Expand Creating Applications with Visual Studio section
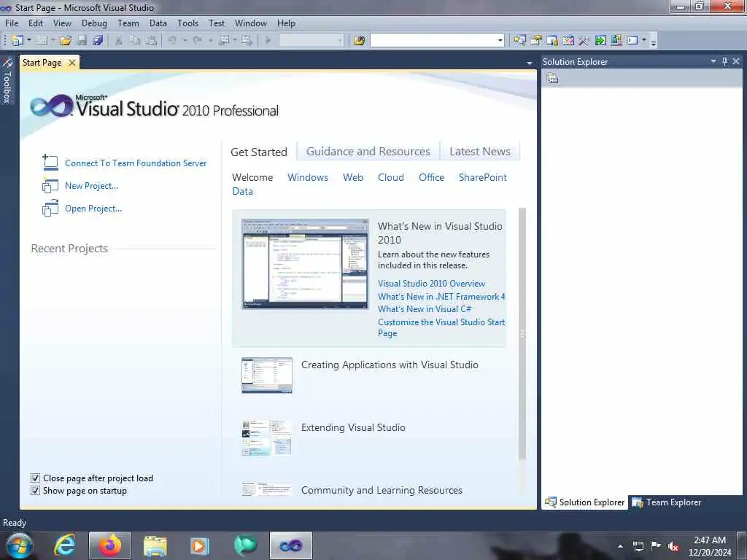Screen dimensions: 747x560 click(390, 365)
